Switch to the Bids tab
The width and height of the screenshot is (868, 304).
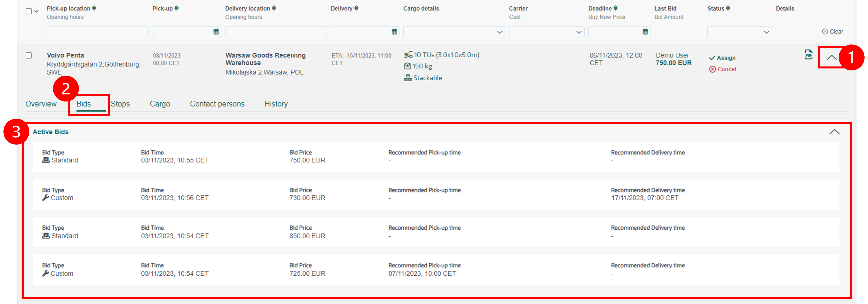pos(83,104)
